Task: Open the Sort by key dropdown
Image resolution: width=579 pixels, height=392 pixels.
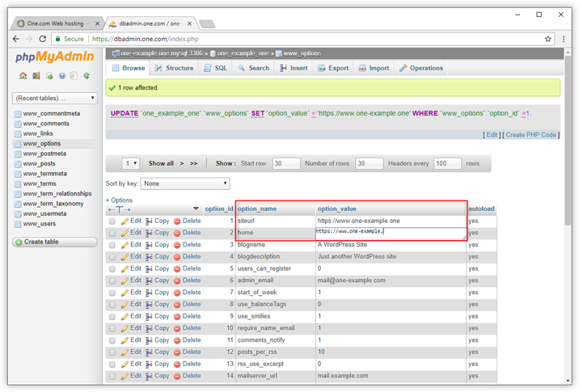Action: coord(185,183)
